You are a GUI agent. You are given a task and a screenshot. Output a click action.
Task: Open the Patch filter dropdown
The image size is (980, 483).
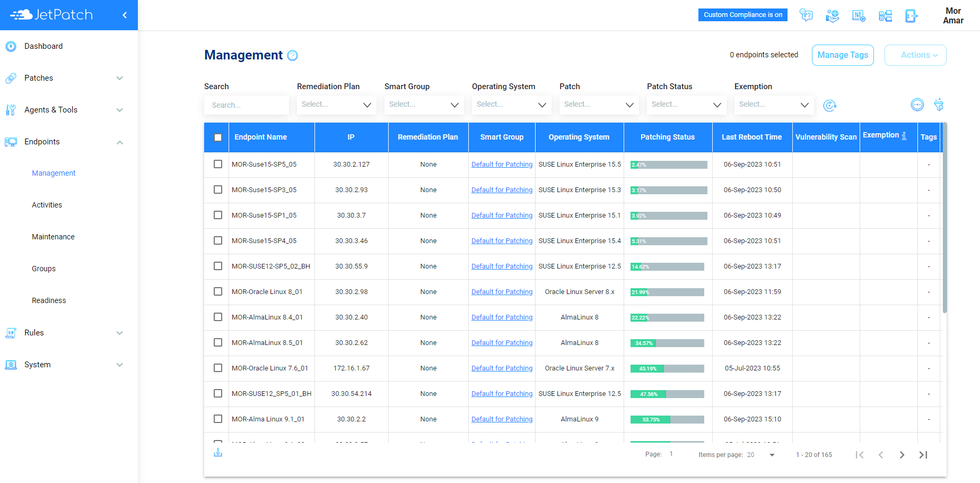click(599, 105)
